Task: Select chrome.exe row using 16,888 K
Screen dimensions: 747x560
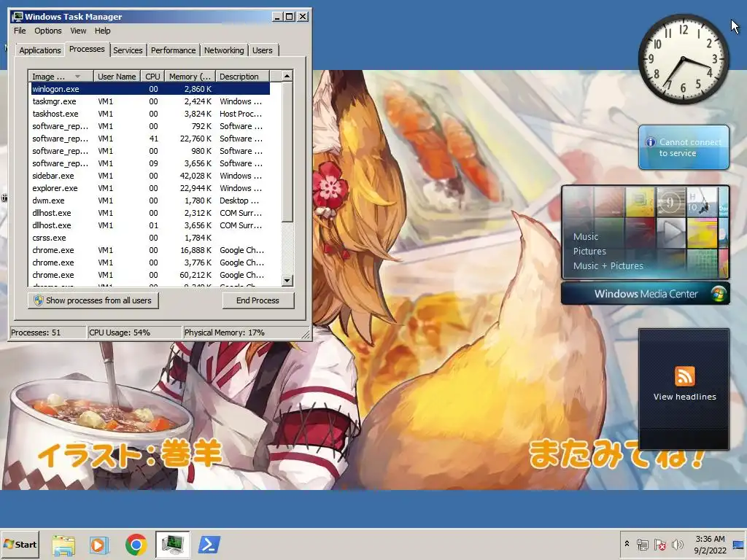Action: (150, 250)
